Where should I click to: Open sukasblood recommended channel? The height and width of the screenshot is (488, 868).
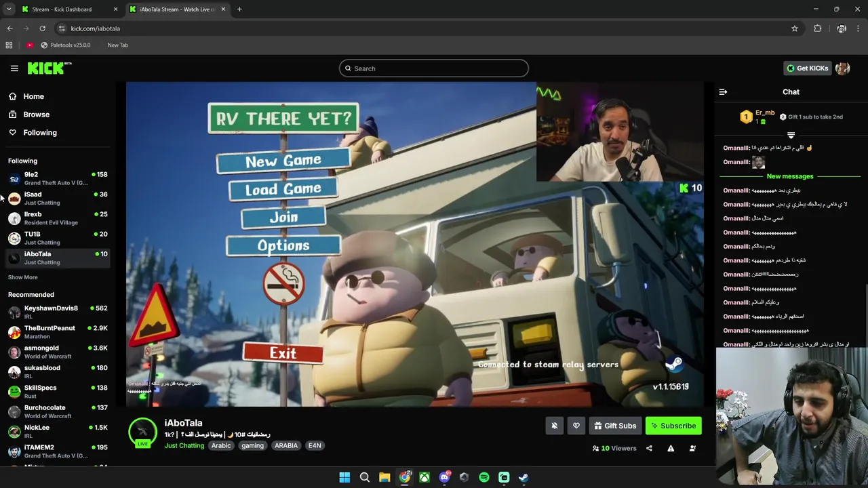tap(58, 371)
